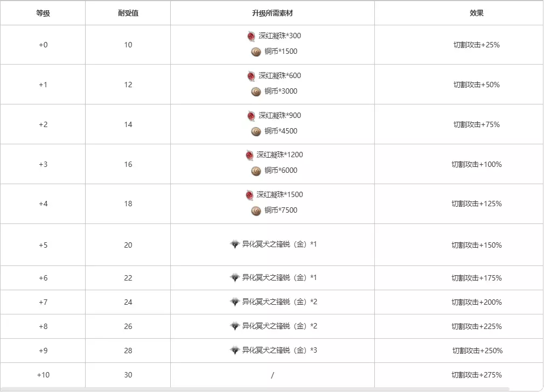Screen dimensions: 544x392
Task: Click the dark claw icon in row +9
Action: coord(234,351)
